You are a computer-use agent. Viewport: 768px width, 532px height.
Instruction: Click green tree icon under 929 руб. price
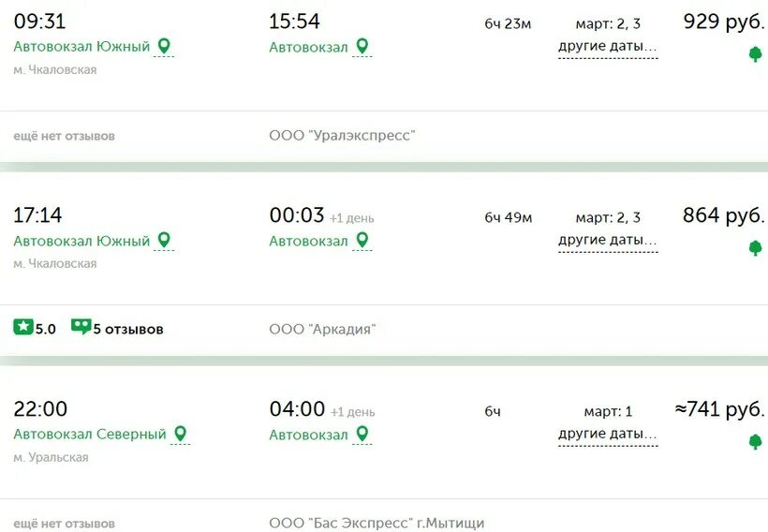tap(756, 54)
